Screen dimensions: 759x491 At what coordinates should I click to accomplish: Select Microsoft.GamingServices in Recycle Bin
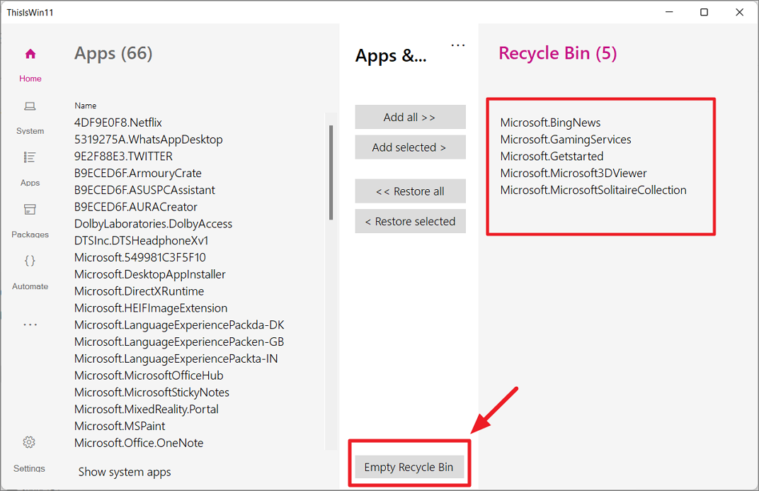pyautogui.click(x=565, y=139)
